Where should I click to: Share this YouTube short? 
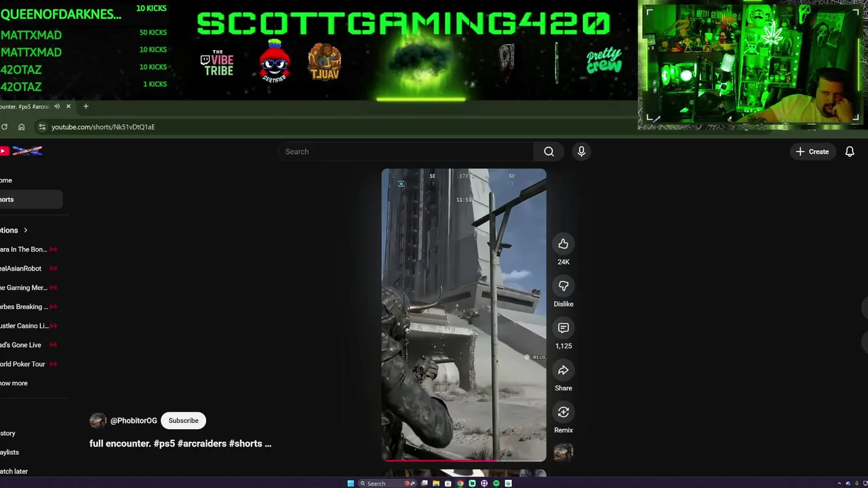[x=564, y=370]
